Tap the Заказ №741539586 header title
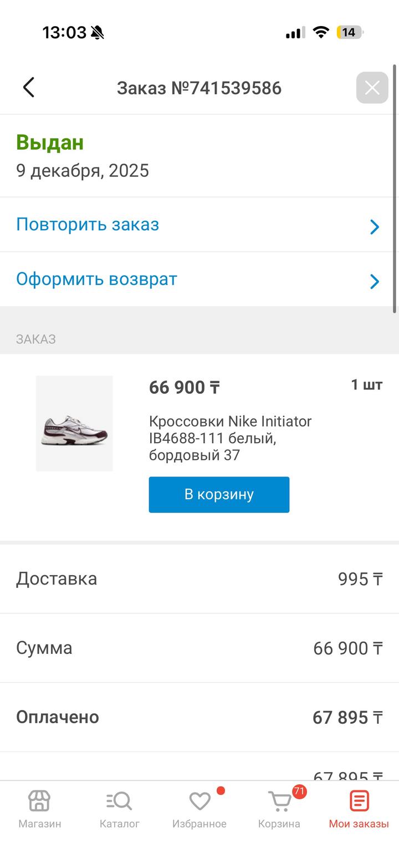399x868 pixels. [x=199, y=88]
